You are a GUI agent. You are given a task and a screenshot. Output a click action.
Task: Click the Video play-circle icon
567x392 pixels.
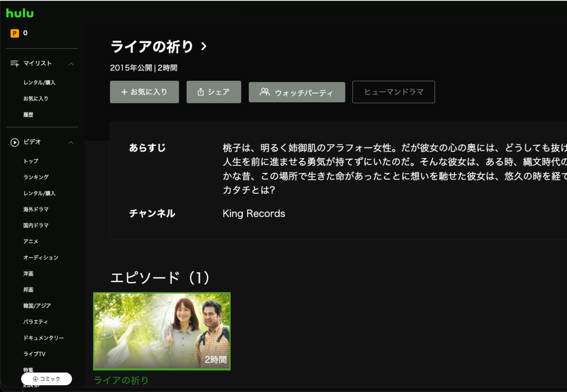[x=15, y=142]
